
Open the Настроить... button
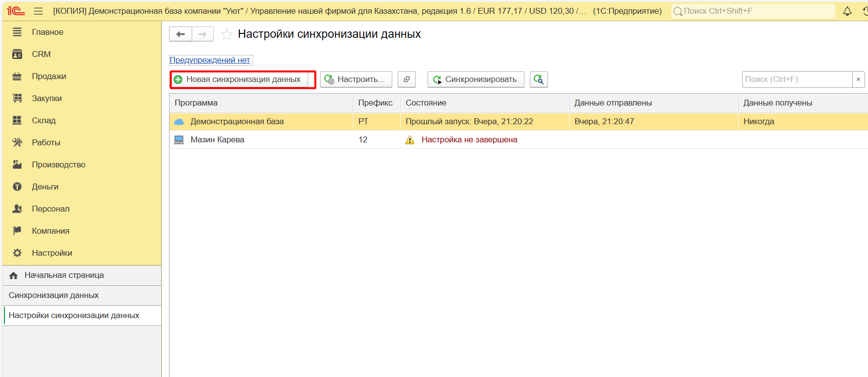tap(356, 80)
